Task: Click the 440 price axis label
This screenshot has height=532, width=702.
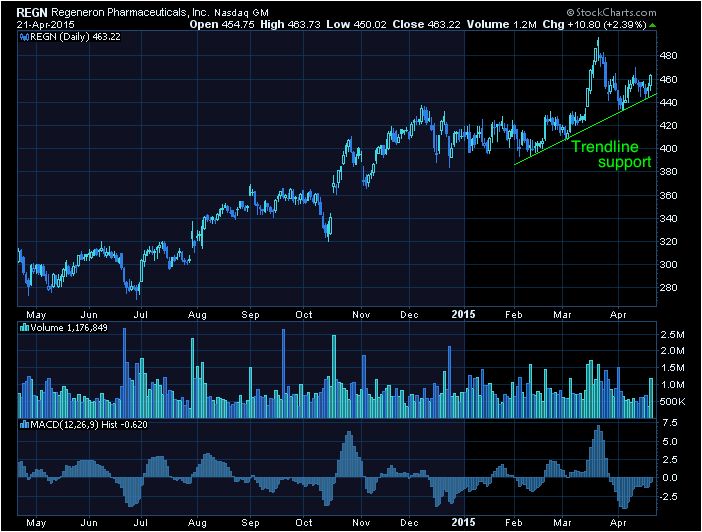Action: (x=668, y=103)
